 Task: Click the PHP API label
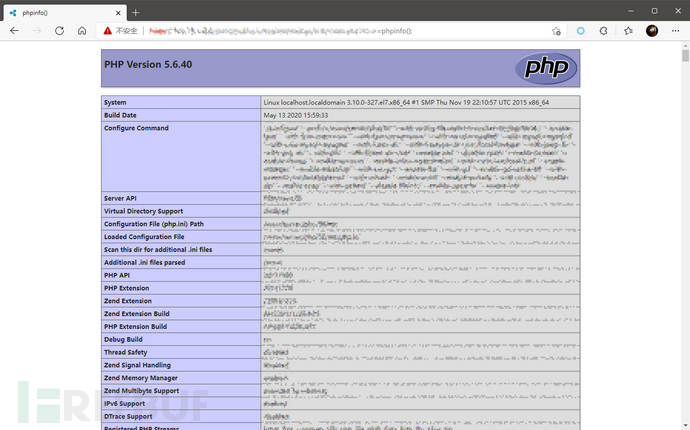117,275
